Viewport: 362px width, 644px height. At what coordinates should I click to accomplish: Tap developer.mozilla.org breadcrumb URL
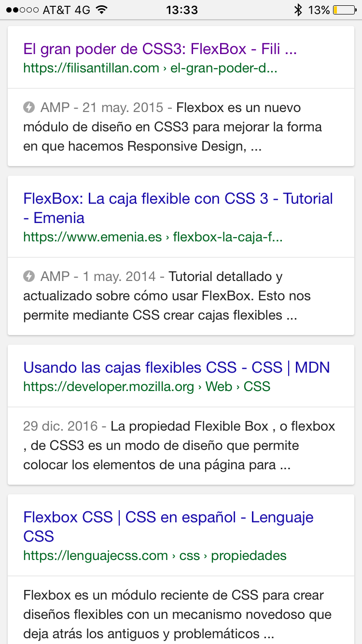point(147,387)
